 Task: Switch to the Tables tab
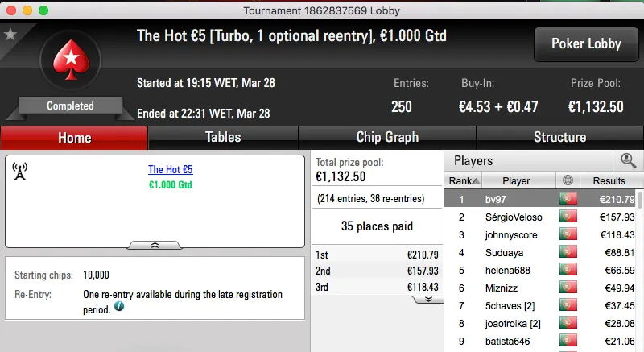223,137
